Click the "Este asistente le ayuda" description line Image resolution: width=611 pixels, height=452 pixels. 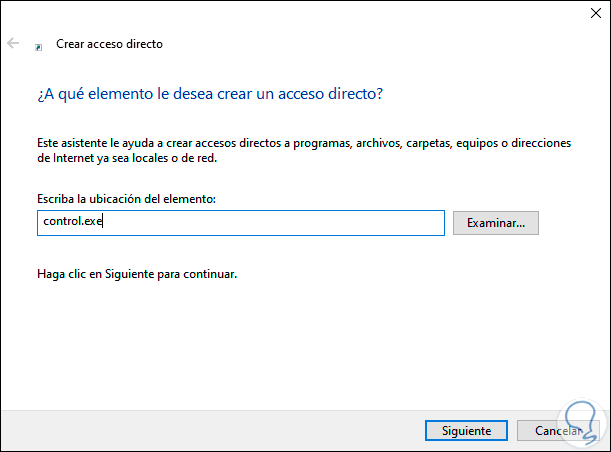coord(303,143)
